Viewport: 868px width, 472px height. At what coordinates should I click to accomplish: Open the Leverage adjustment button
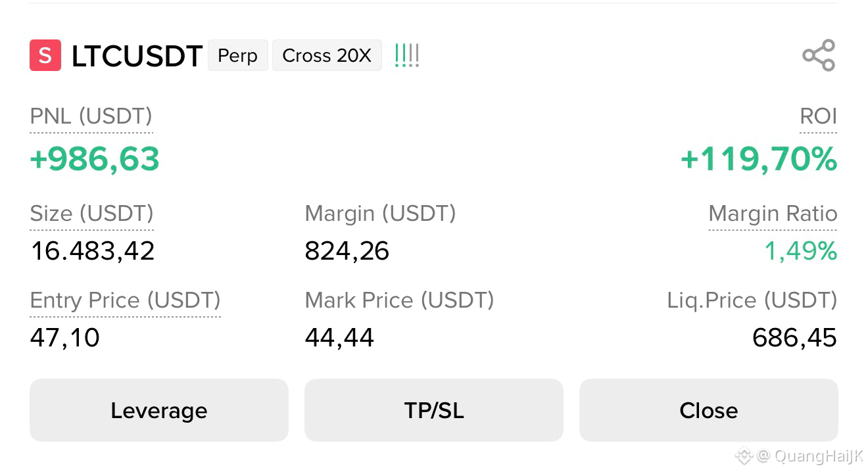pyautogui.click(x=159, y=410)
